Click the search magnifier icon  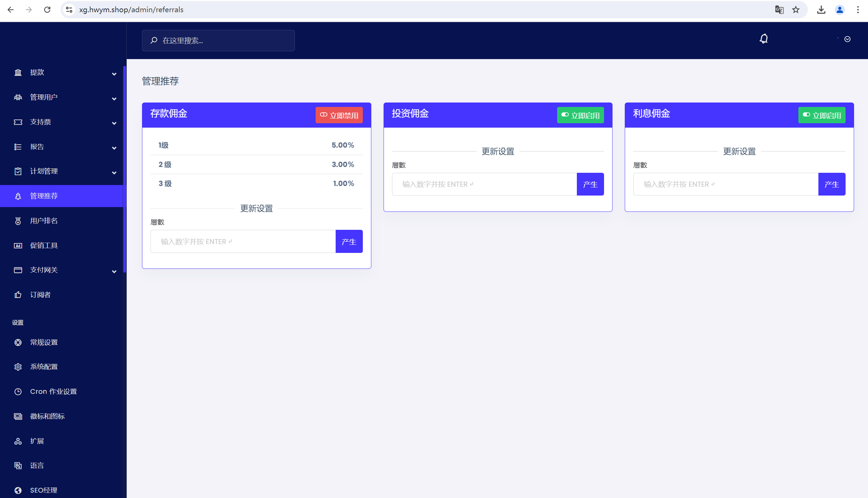[154, 40]
